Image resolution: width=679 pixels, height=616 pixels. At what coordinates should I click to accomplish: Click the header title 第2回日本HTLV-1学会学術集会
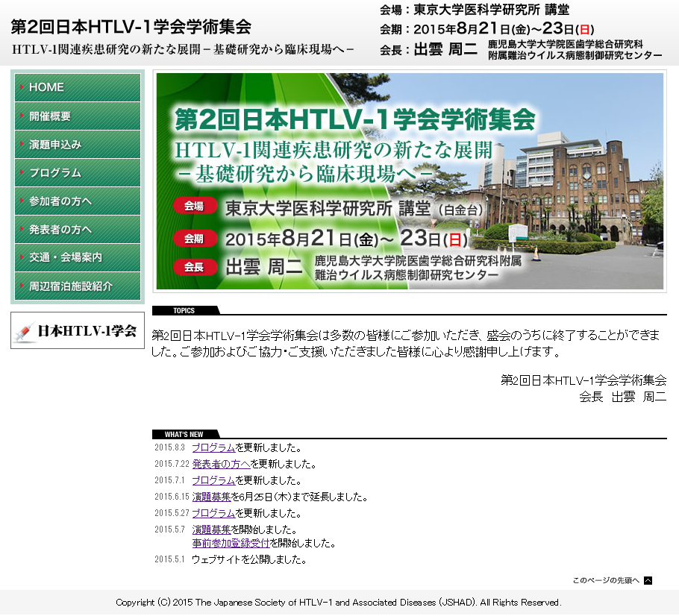(x=131, y=27)
